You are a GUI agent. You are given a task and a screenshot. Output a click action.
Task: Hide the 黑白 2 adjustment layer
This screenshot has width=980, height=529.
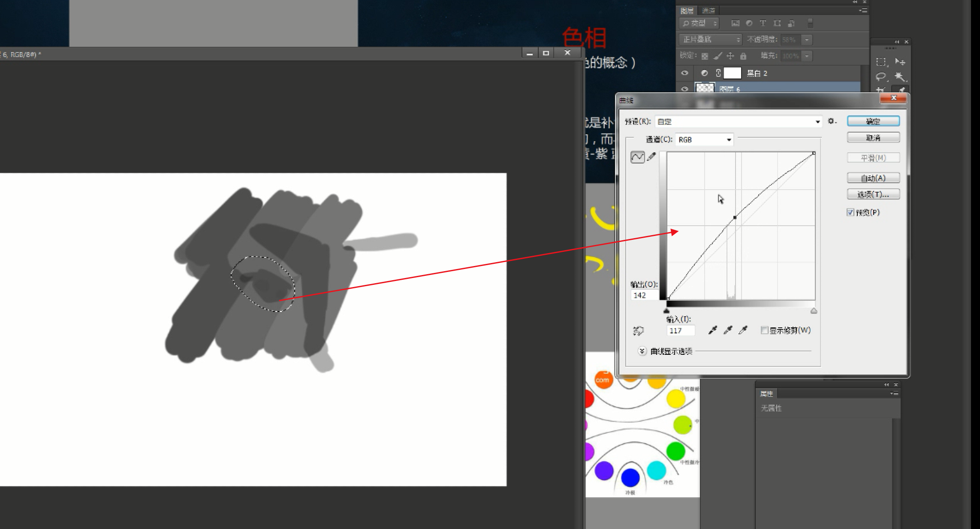(x=684, y=73)
